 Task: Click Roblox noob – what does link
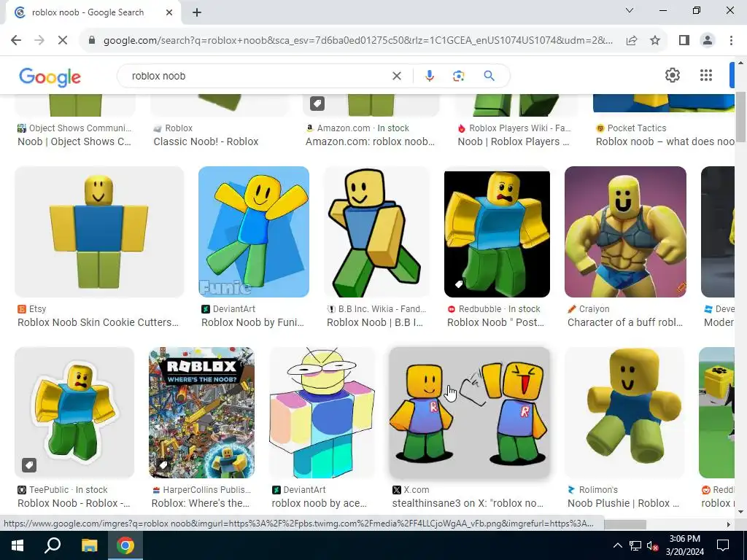[665, 141]
